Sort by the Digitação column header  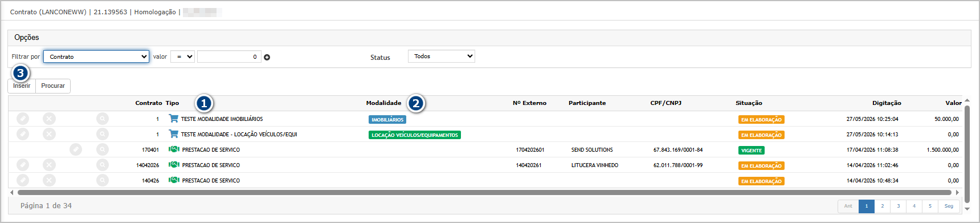887,103
